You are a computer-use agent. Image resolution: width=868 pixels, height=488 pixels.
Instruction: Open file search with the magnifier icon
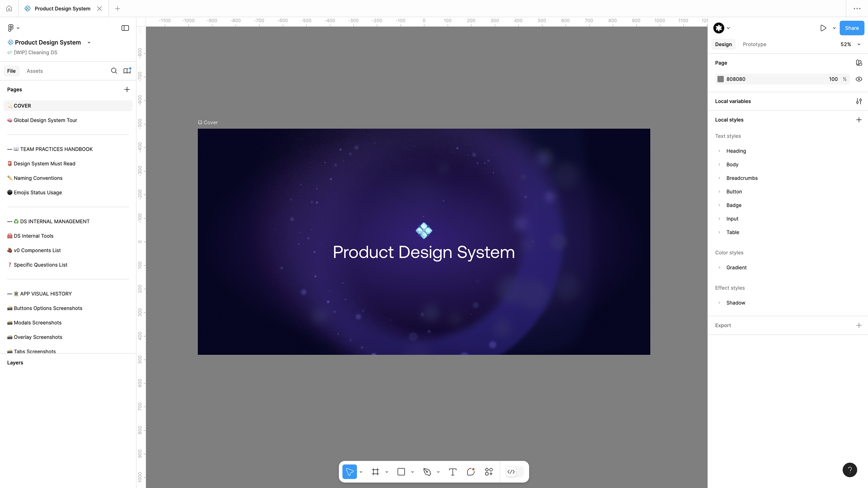[x=114, y=71]
